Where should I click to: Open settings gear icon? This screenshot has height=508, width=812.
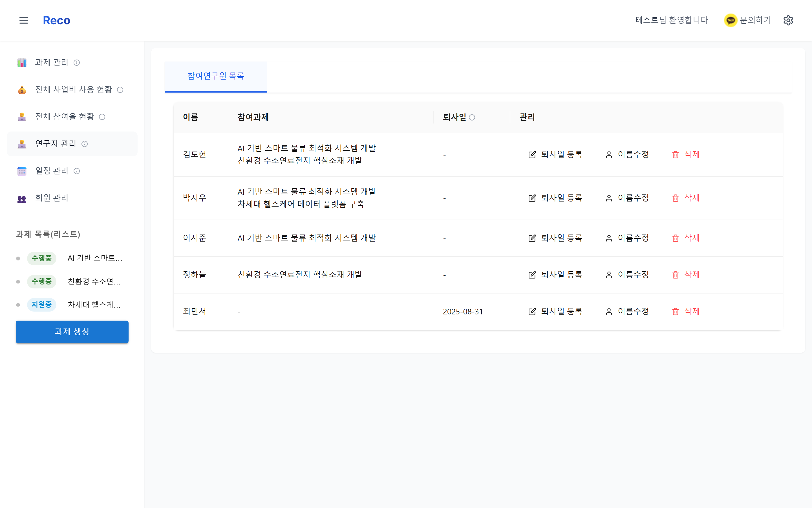point(788,20)
